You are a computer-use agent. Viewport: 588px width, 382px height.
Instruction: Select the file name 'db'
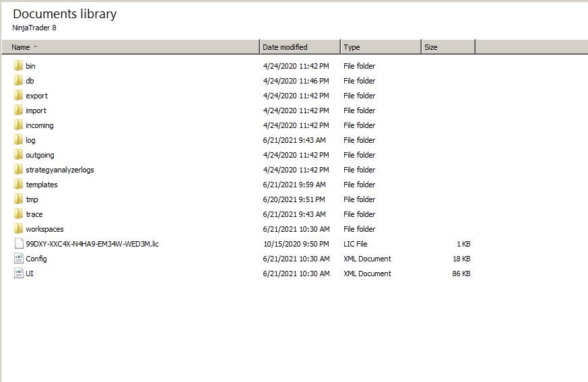click(30, 81)
